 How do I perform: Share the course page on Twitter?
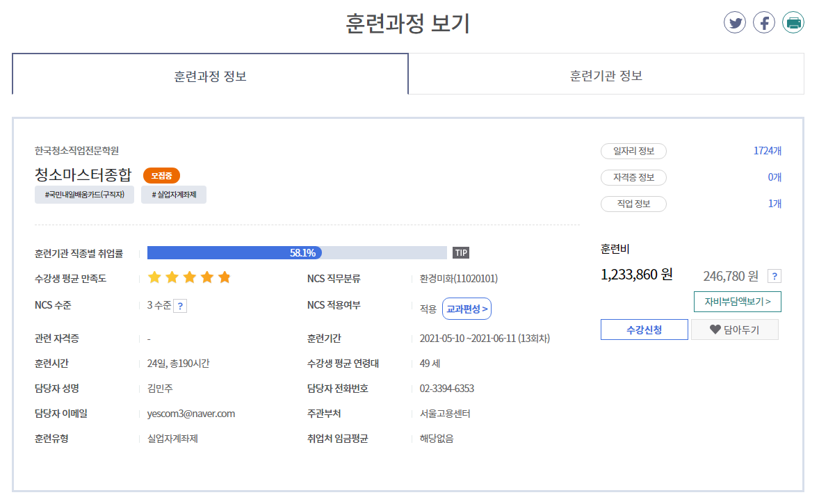click(734, 22)
